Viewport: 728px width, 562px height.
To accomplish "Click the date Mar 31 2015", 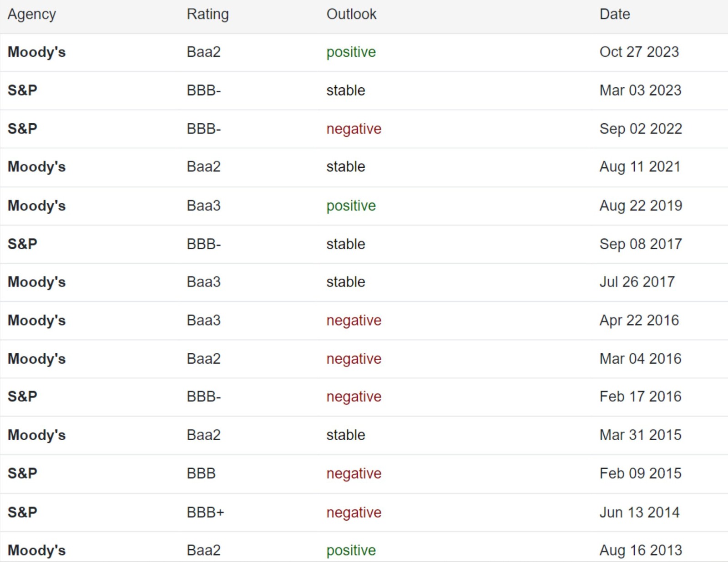I will [641, 435].
